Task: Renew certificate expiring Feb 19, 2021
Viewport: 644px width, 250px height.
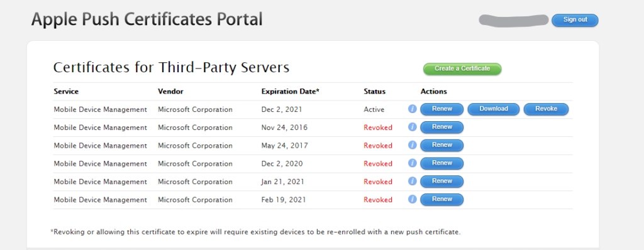Action: click(442, 200)
